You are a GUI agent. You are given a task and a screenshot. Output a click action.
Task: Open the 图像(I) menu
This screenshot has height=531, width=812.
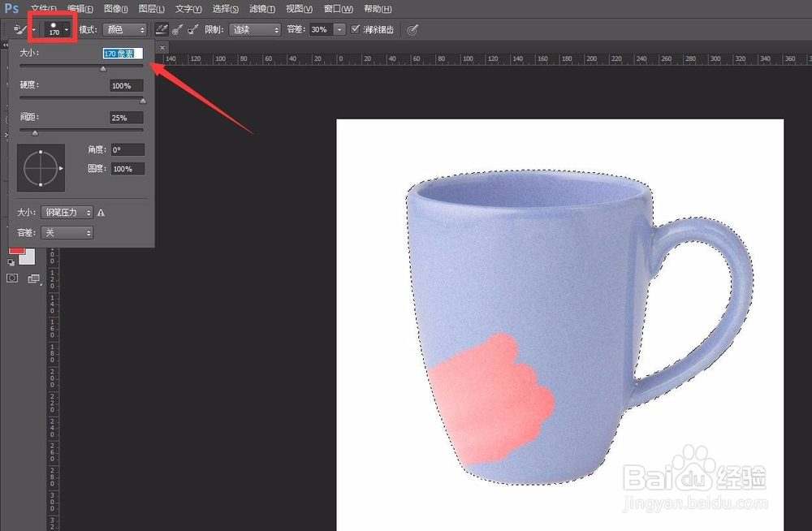(116, 9)
